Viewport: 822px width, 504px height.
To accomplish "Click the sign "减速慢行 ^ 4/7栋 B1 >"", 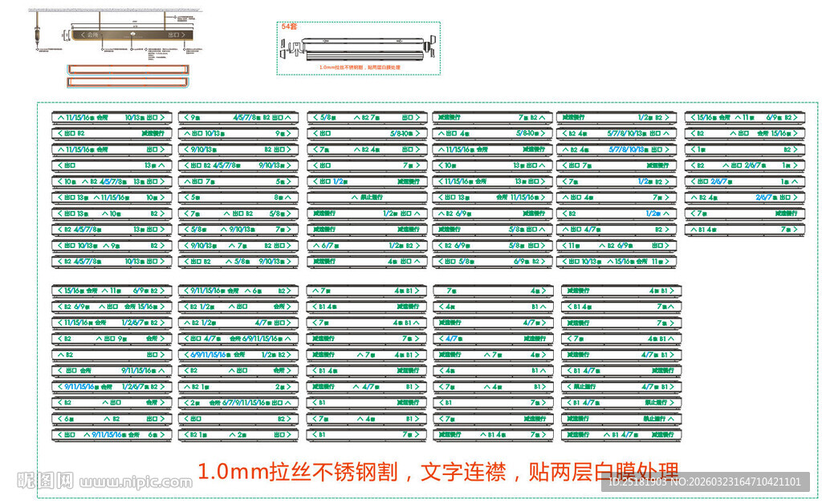I will click(366, 388).
